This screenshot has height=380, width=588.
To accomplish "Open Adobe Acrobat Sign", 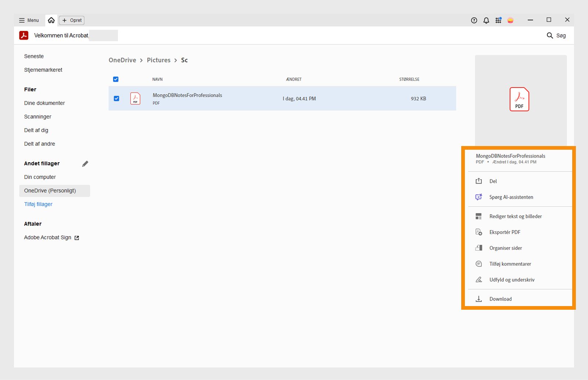I will pos(49,237).
